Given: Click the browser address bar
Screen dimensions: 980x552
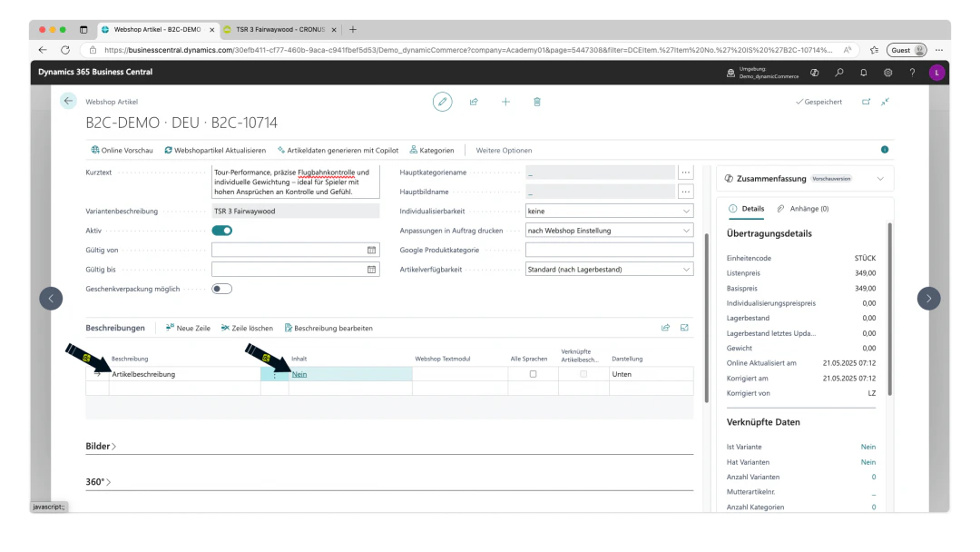Looking at the screenshot, I should tap(467, 50).
